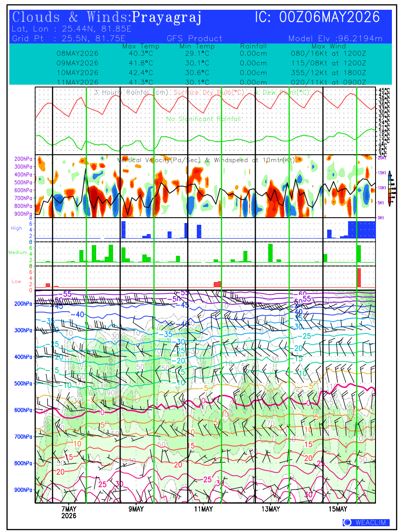
Task: Select the 11MAY date axis label
Action: (x=203, y=509)
